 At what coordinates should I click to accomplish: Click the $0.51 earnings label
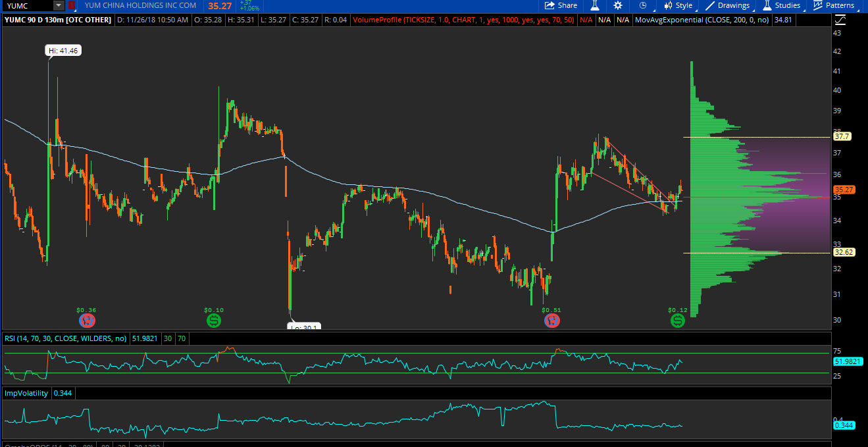point(551,309)
